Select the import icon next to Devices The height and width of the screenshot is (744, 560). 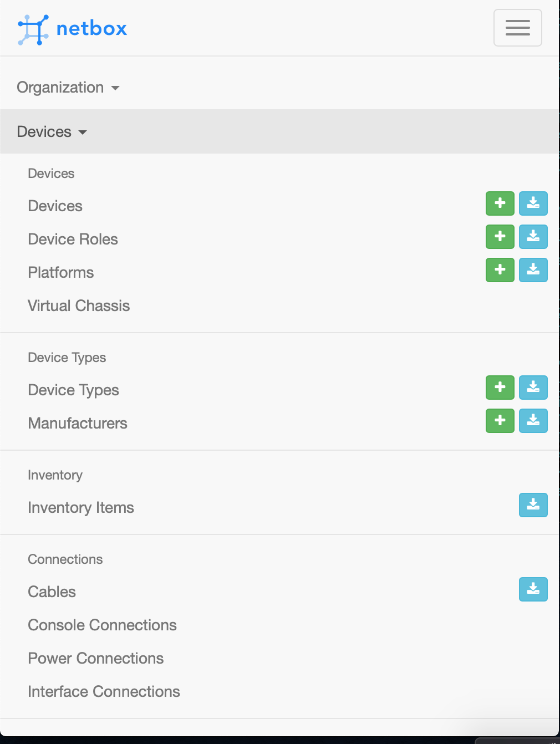pyautogui.click(x=533, y=203)
